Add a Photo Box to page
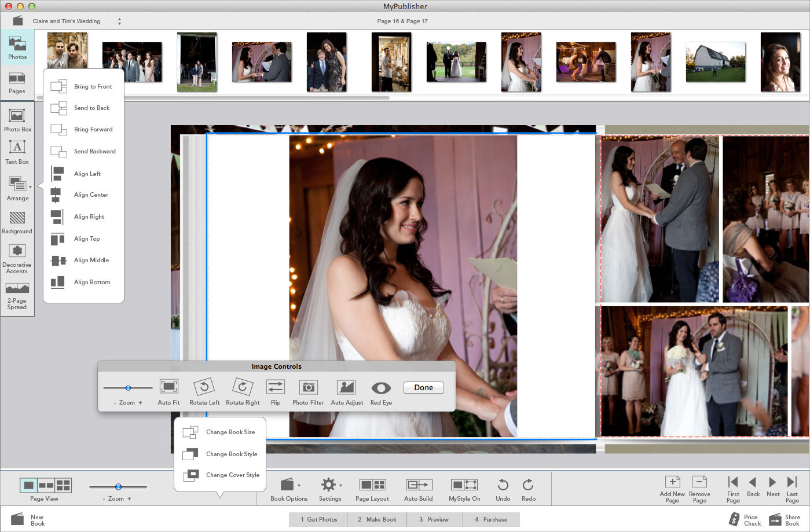 (x=17, y=120)
